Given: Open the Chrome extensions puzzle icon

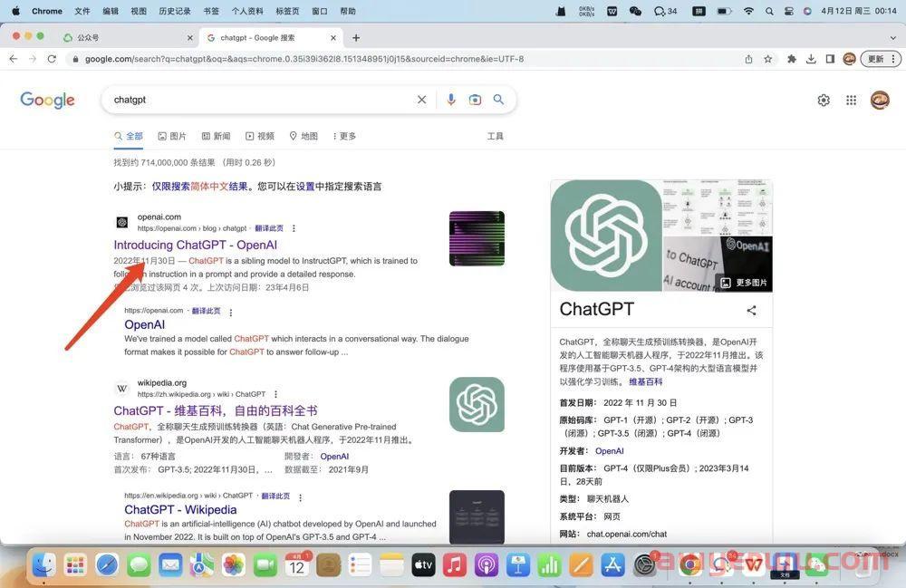Looking at the screenshot, I should tap(792, 59).
